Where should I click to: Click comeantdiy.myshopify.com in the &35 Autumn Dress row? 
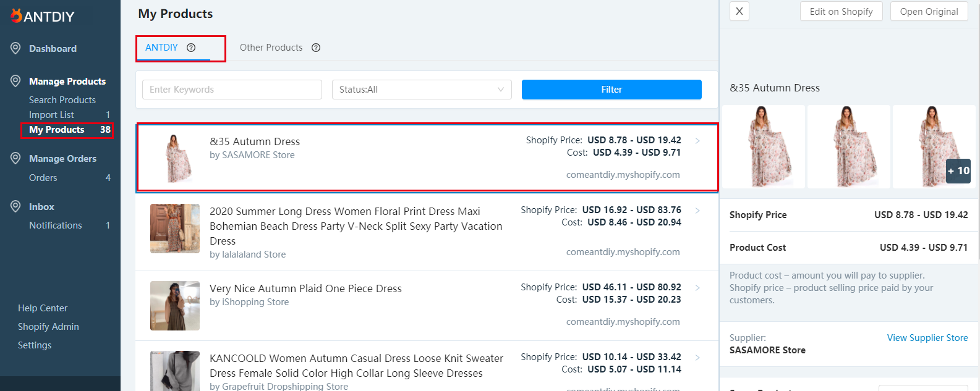(623, 175)
